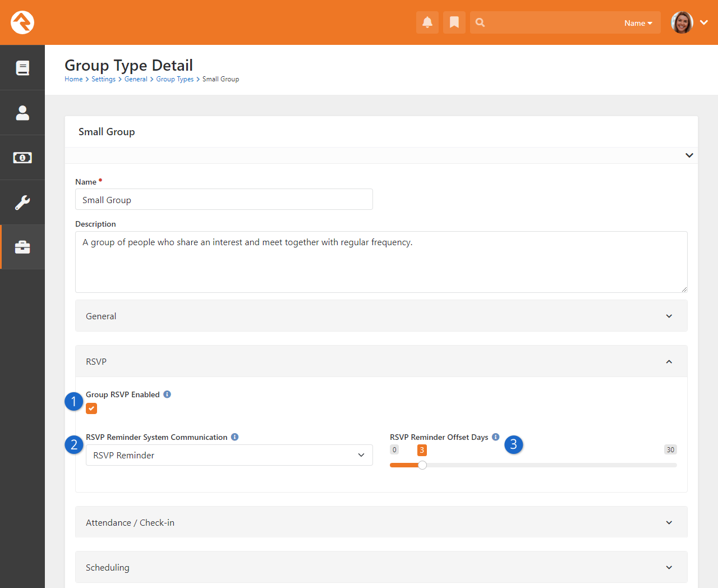This screenshot has width=718, height=588.
Task: Expand the profile menu chevron
Action: click(x=704, y=22)
